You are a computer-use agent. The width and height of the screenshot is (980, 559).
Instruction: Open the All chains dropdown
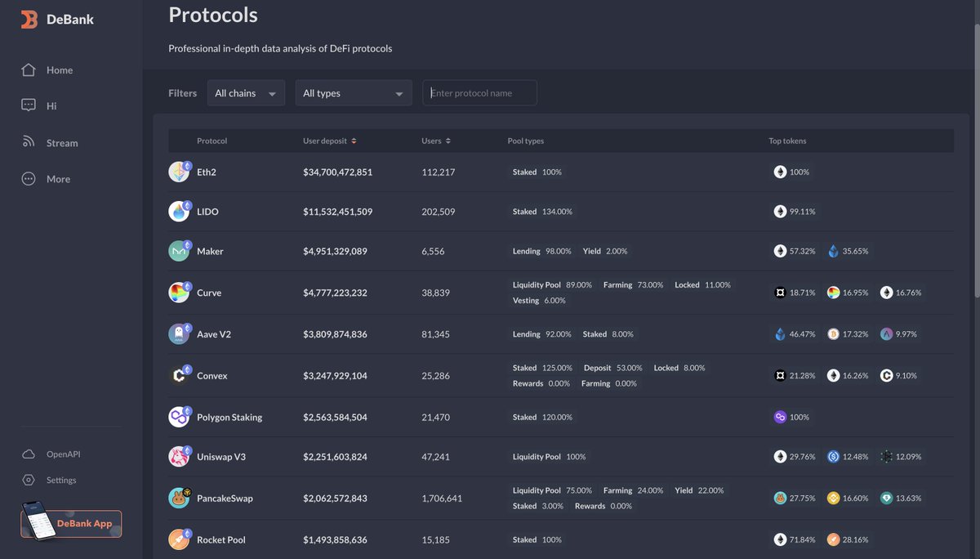(245, 92)
